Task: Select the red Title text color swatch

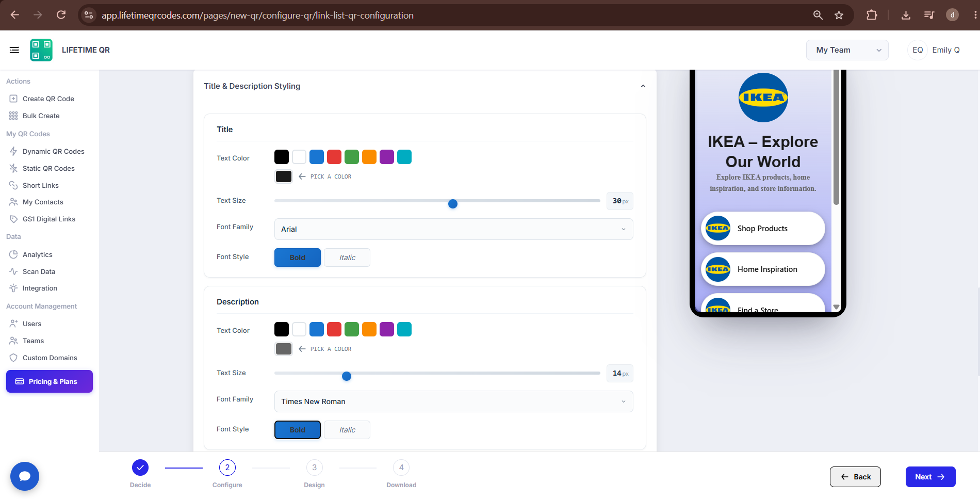Action: coord(334,157)
